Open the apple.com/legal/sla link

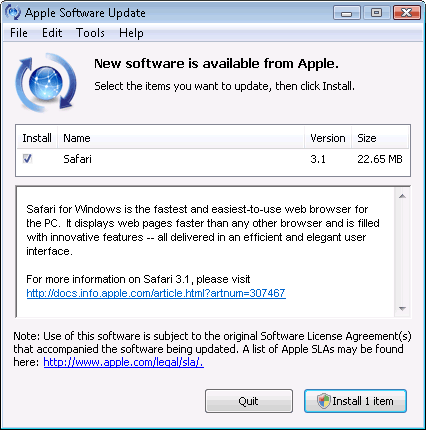123,362
